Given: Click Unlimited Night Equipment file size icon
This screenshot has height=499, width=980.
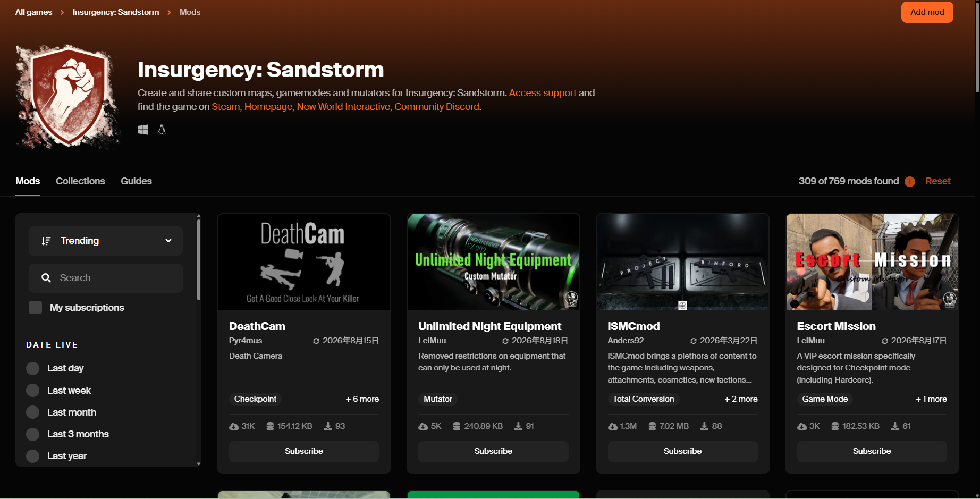Looking at the screenshot, I should [457, 426].
